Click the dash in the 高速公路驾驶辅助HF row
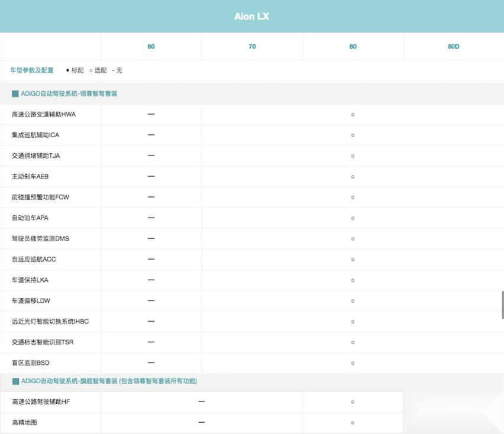Screen dimensions: 504x434 coord(202,401)
